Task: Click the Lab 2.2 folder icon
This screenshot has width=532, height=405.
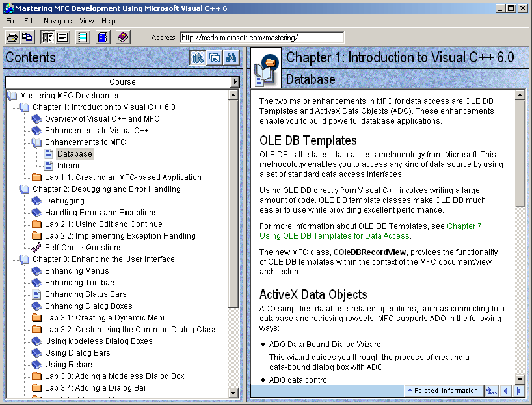Action: [x=36, y=236]
